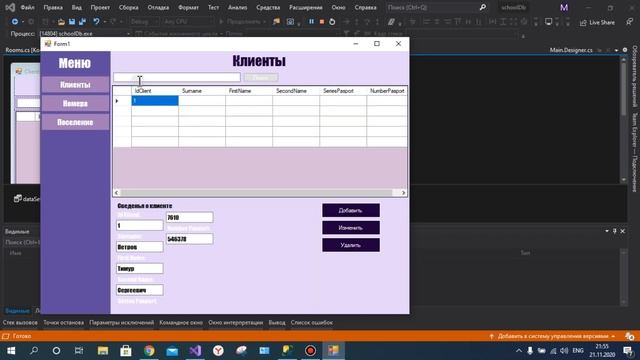The image size is (640, 360).
Task: Click the Изменить button
Action: 351,228
